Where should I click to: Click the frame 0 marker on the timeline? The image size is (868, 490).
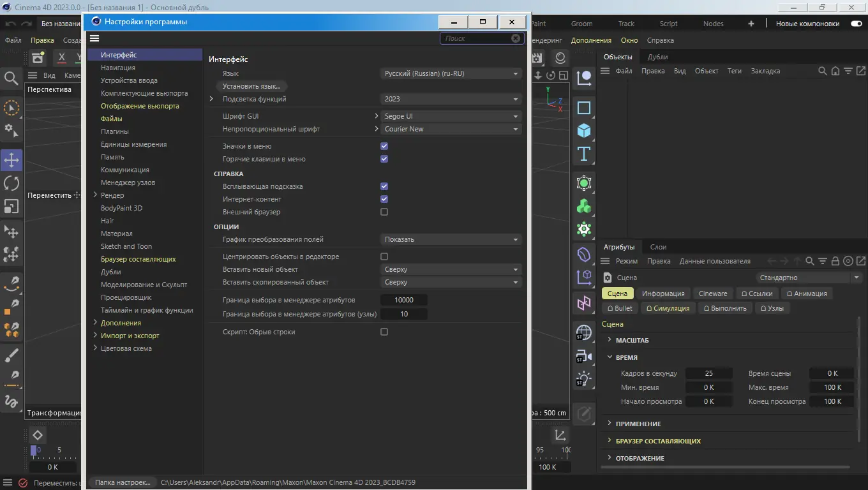[34, 450]
